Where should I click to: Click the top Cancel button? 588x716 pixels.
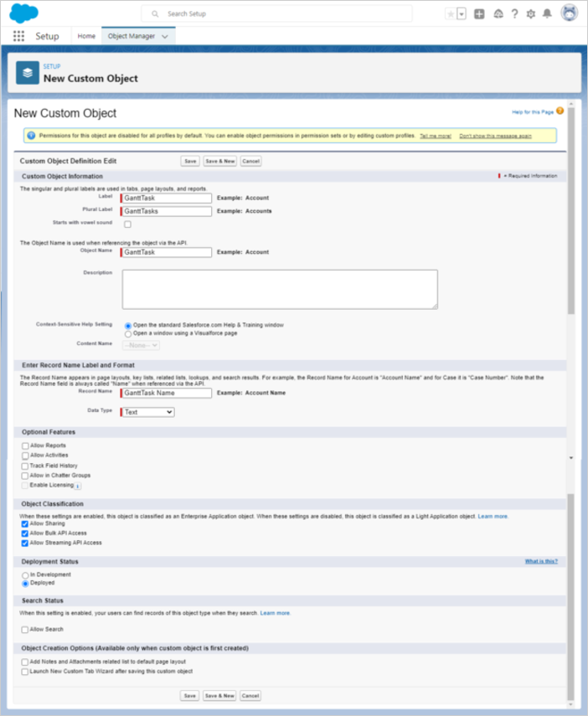[250, 161]
